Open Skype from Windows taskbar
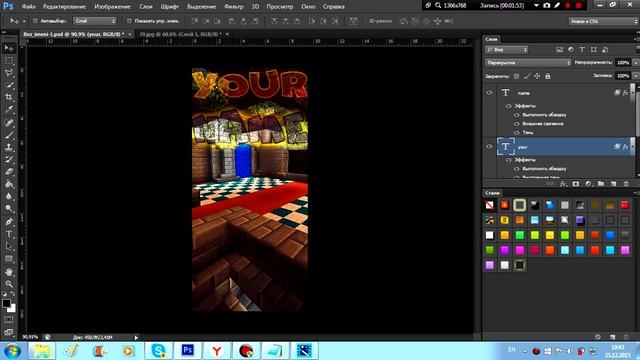 (158, 350)
